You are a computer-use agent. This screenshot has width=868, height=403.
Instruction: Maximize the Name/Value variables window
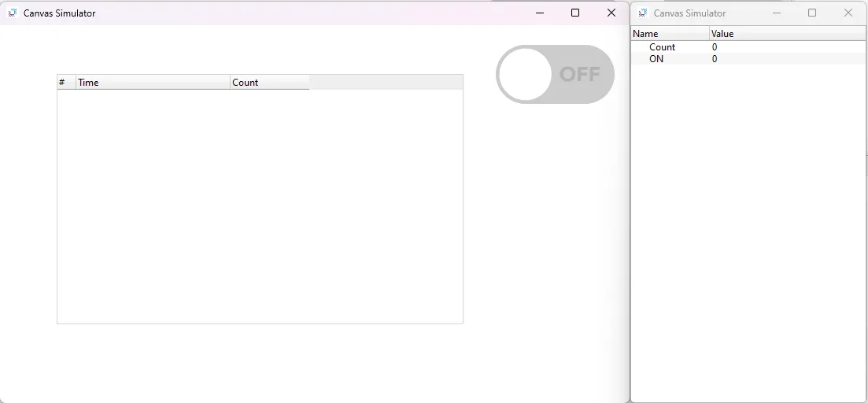coord(812,13)
